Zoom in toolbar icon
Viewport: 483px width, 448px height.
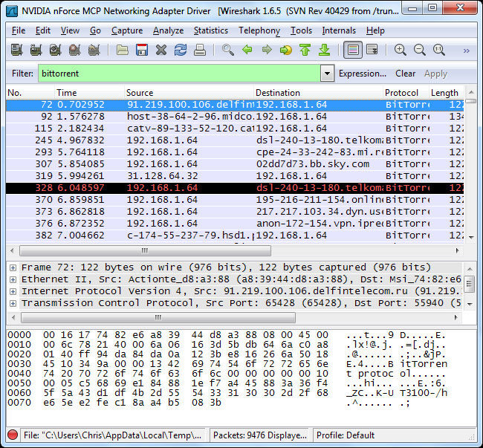pos(400,50)
